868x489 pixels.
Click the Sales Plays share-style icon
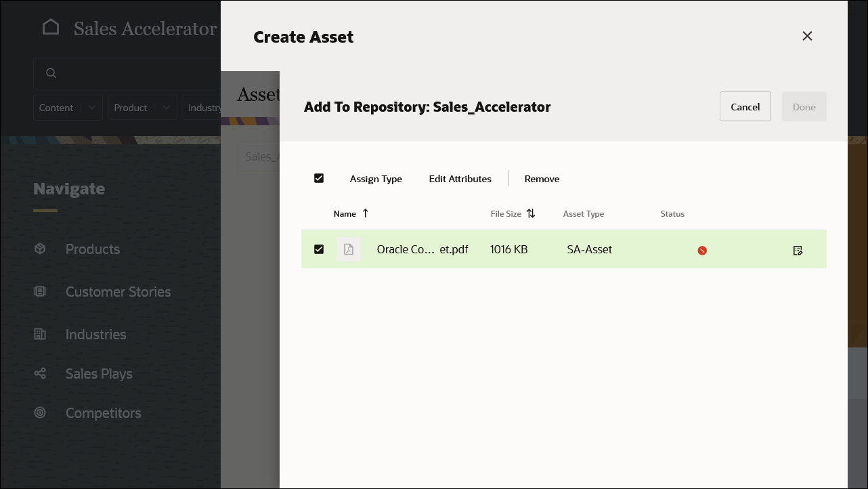[40, 373]
